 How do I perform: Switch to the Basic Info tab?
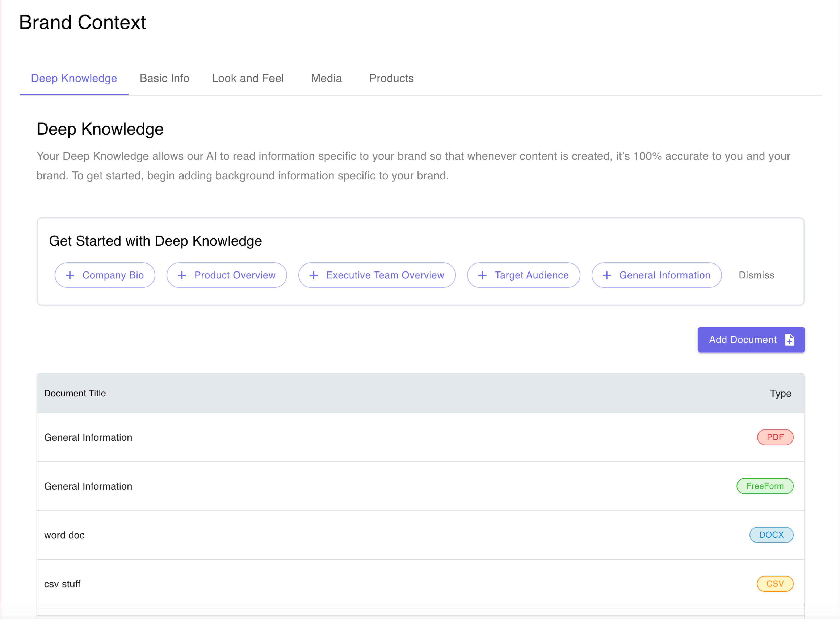[x=164, y=78]
